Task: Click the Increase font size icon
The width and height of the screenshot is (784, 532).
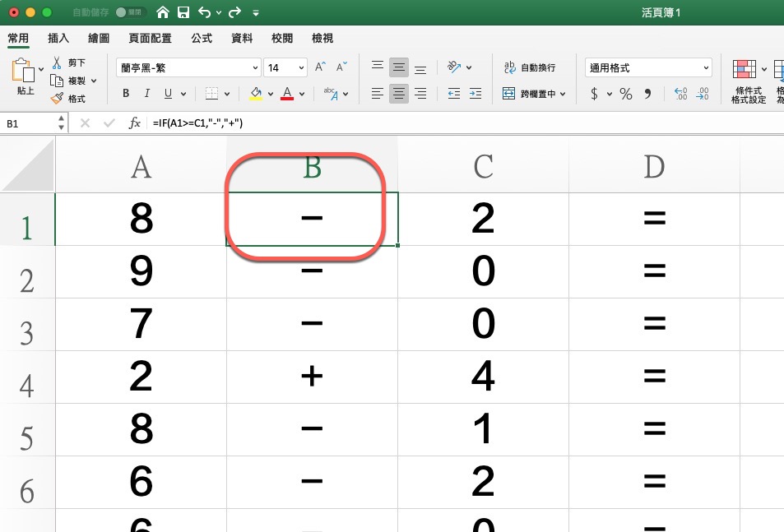Action: tap(321, 67)
